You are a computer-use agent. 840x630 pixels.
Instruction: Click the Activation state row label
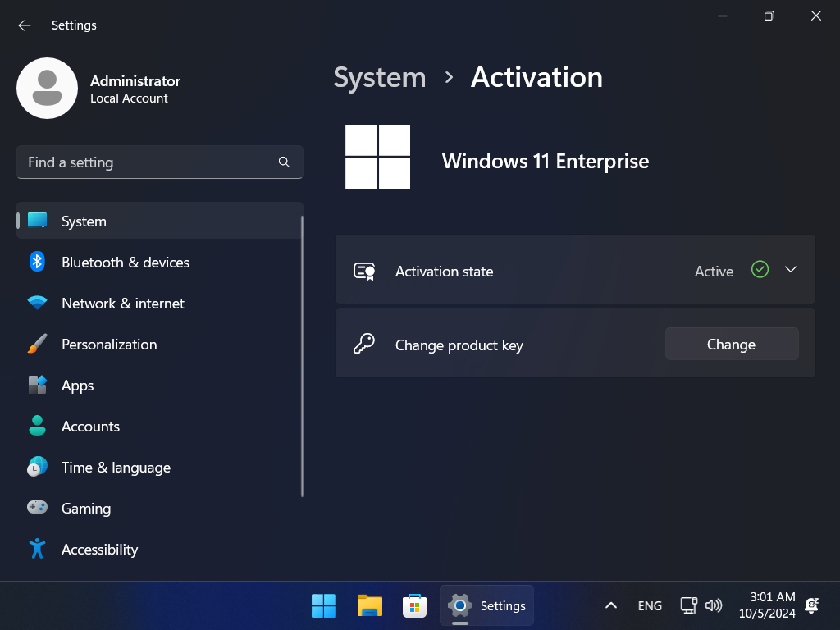tap(444, 272)
